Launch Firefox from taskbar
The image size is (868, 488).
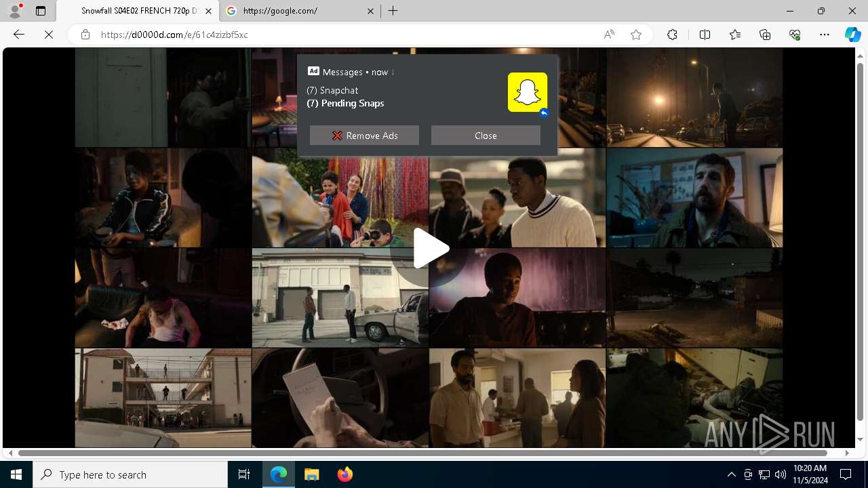point(344,474)
